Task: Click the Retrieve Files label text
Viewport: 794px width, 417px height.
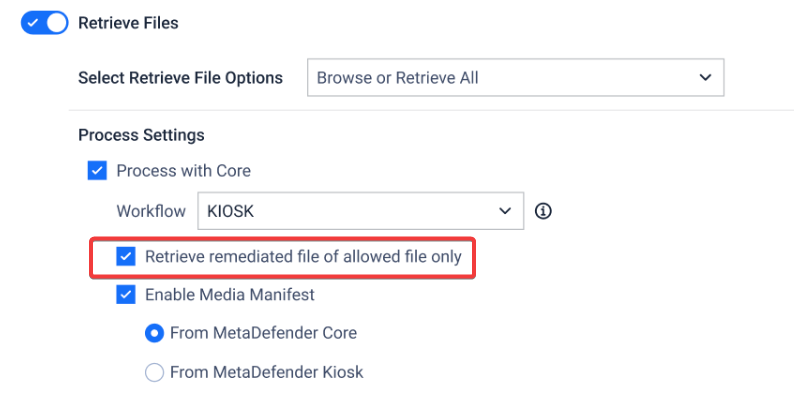Action: 128,22
